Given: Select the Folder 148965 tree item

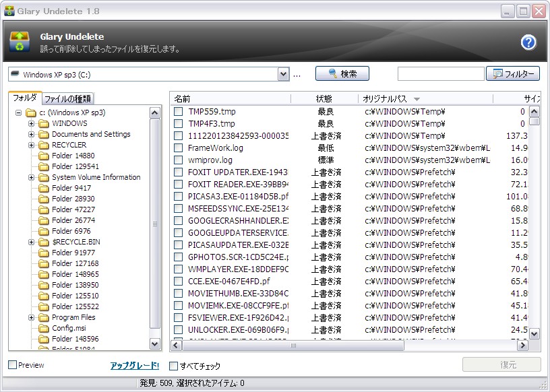Looking at the screenshot, I should [75, 275].
